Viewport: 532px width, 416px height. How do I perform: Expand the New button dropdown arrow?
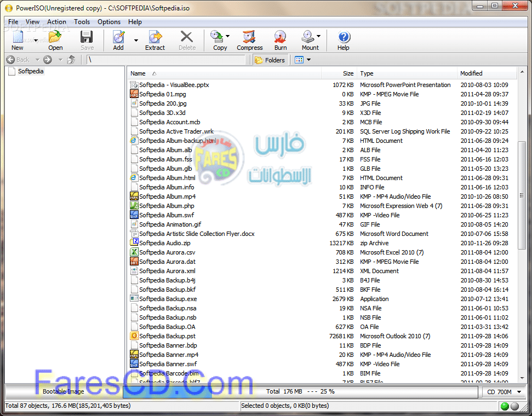click(36, 40)
